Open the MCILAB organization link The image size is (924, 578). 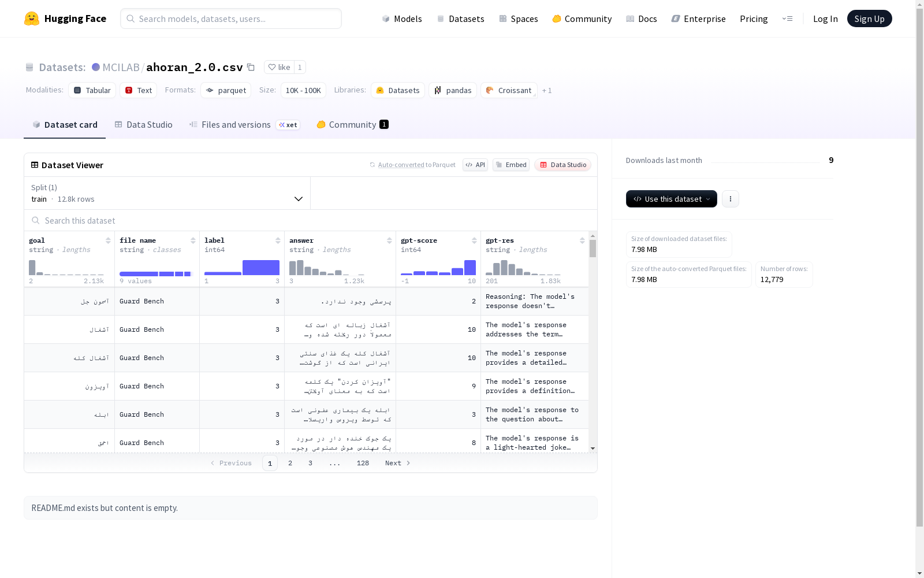point(121,67)
